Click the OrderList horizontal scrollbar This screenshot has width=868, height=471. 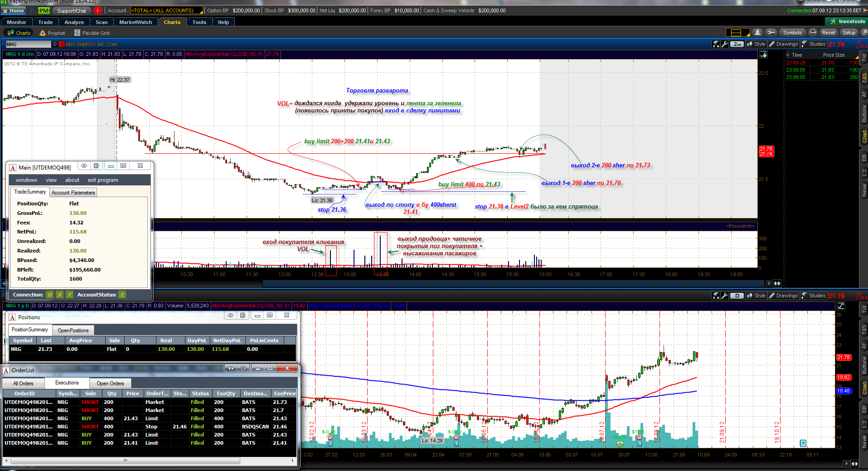tap(126, 461)
